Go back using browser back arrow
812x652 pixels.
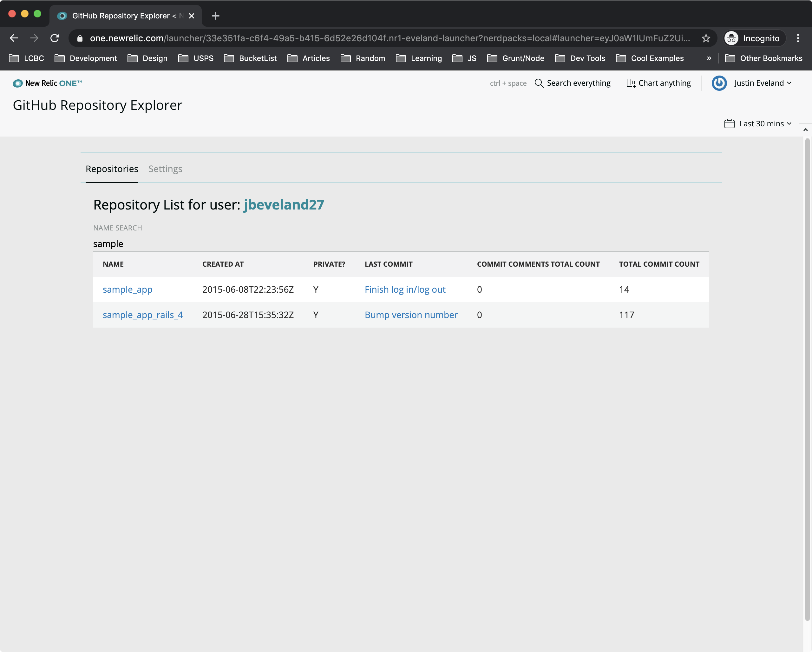(14, 38)
